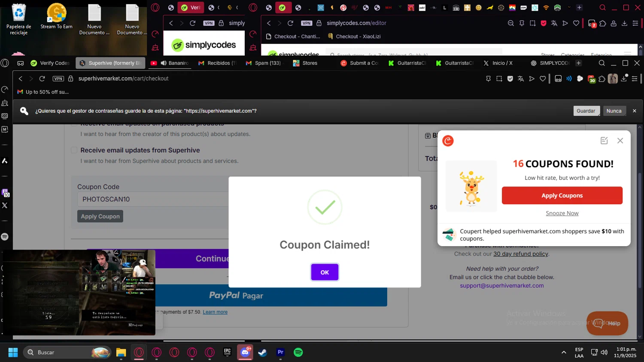
Task: Switch to the Stores tab
Action: coord(311,63)
